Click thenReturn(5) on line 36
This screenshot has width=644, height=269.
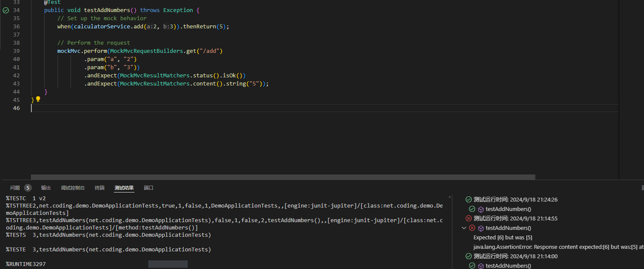204,26
